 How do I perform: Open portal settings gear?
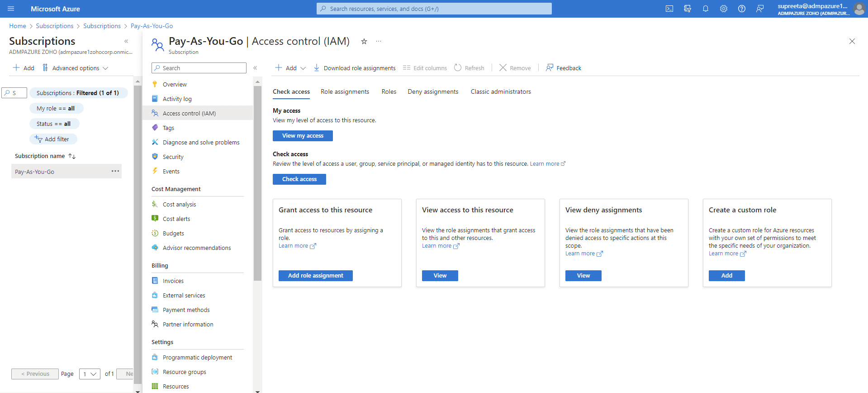click(724, 9)
